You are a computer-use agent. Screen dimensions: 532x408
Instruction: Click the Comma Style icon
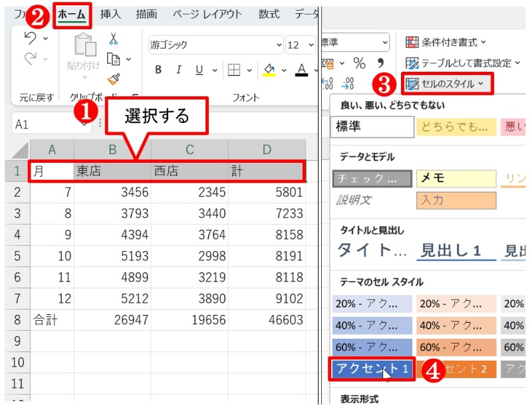point(380,63)
